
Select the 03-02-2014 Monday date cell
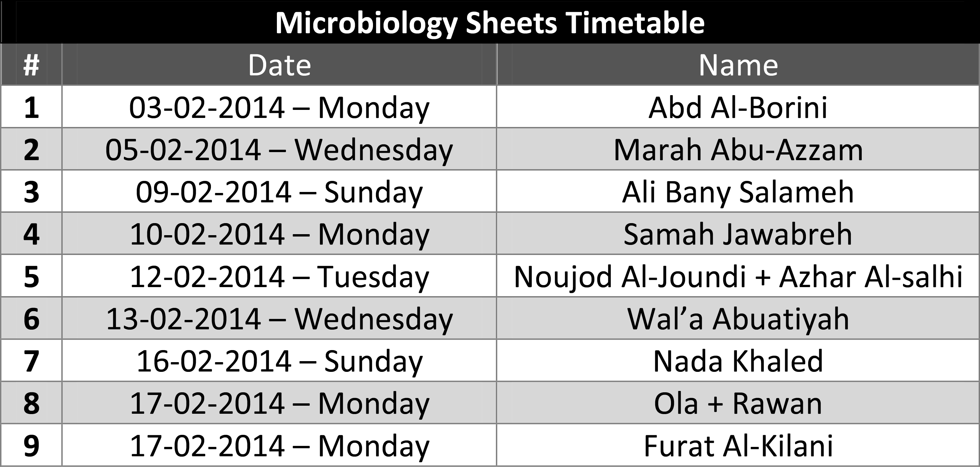point(279,107)
